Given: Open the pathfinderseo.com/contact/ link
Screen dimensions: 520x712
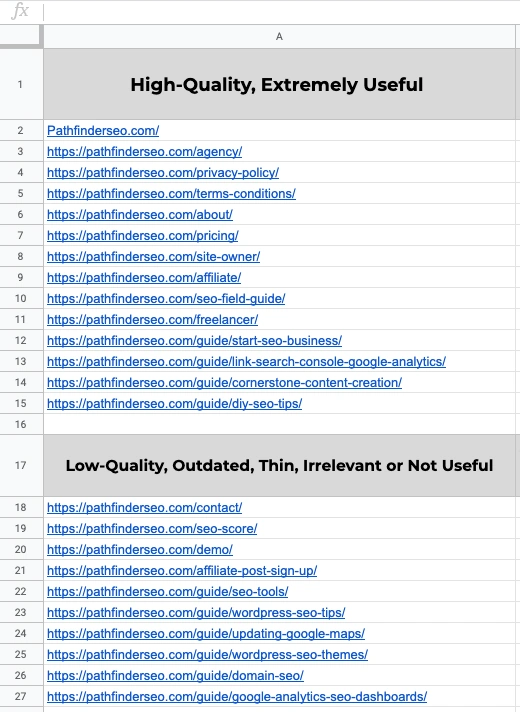Looking at the screenshot, I should tap(144, 507).
